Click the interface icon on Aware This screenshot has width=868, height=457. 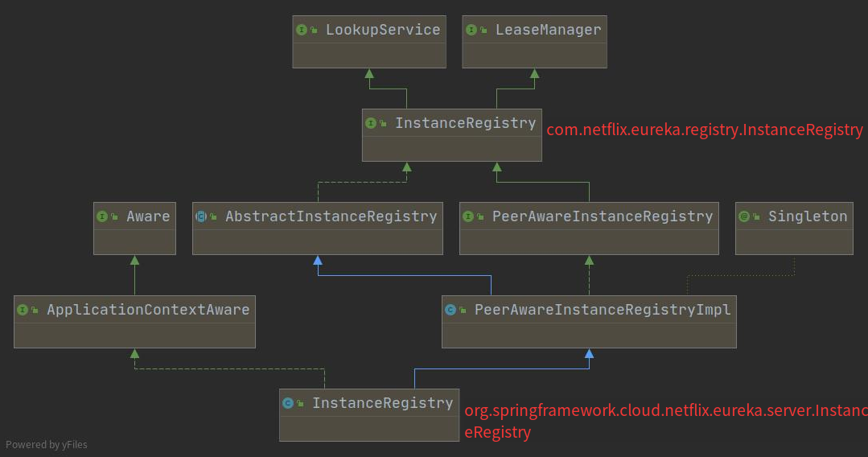coord(102,216)
